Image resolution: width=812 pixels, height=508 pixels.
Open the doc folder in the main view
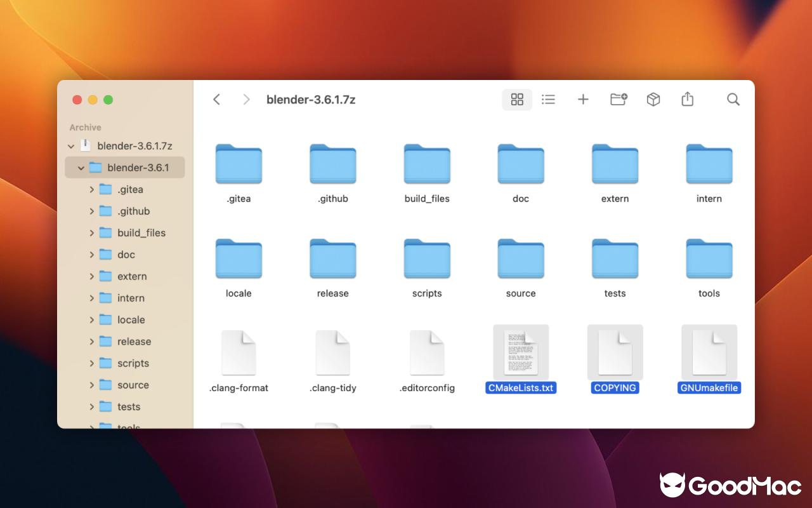(521, 164)
